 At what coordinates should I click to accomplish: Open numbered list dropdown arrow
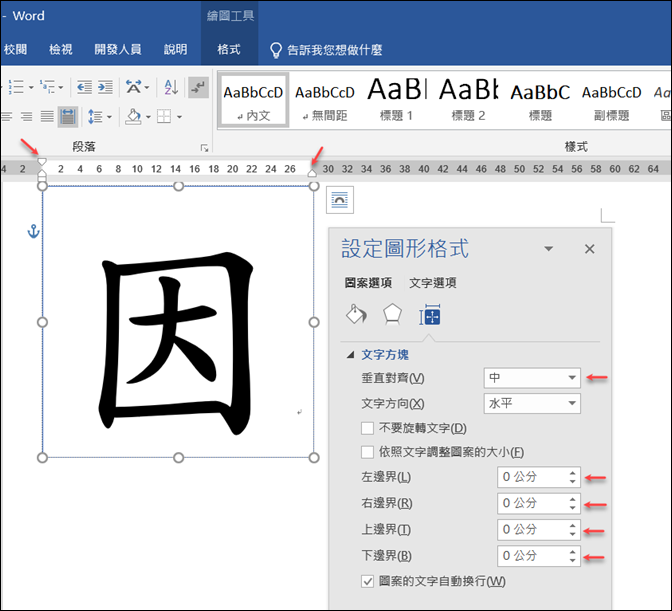click(x=31, y=87)
